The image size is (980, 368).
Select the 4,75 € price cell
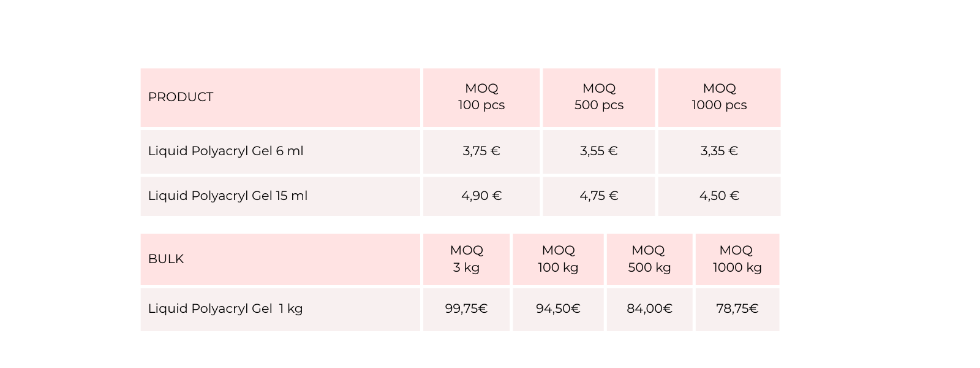click(x=599, y=196)
